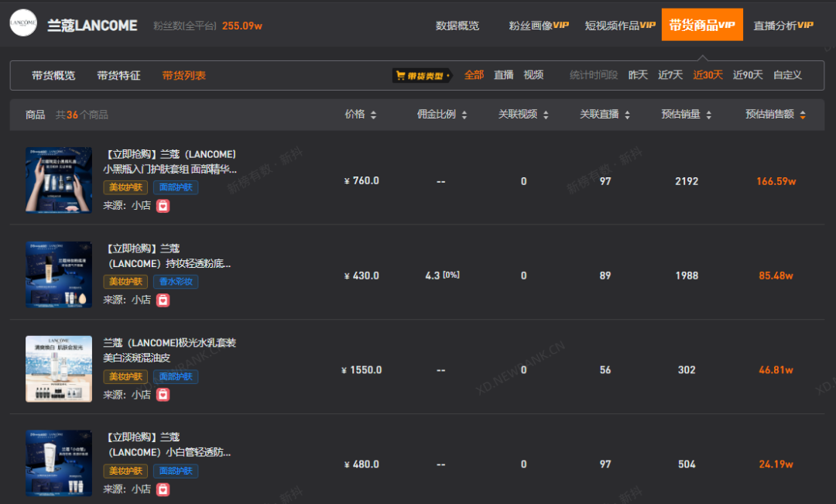Image resolution: width=836 pixels, height=504 pixels.
Task: Click estimated sales volume 2192
Action: [x=687, y=181]
